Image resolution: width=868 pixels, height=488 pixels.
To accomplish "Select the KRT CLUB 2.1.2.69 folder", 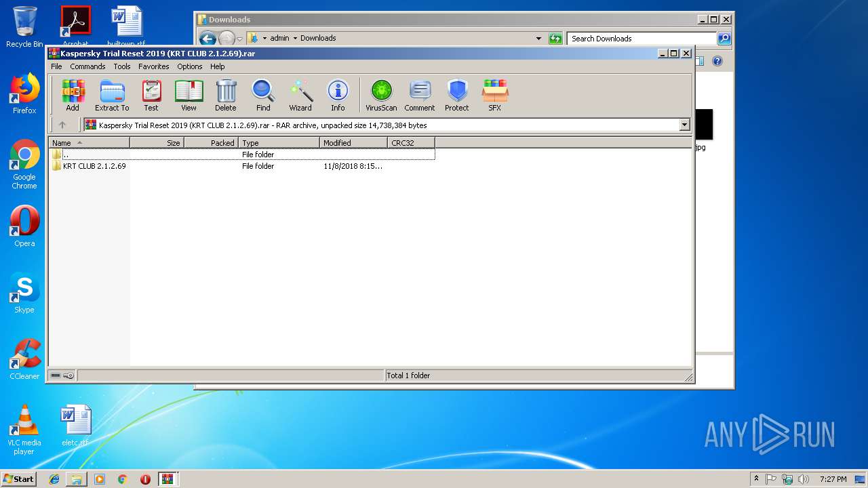I will click(89, 166).
